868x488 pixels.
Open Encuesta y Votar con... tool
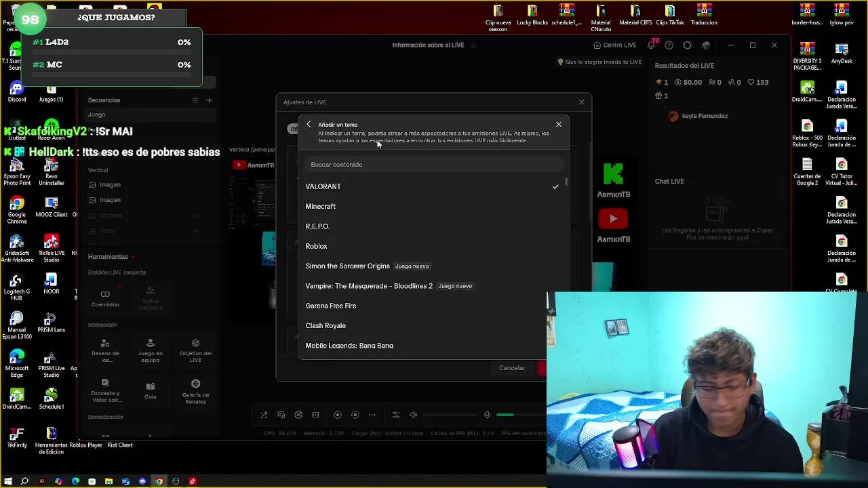[x=105, y=391]
